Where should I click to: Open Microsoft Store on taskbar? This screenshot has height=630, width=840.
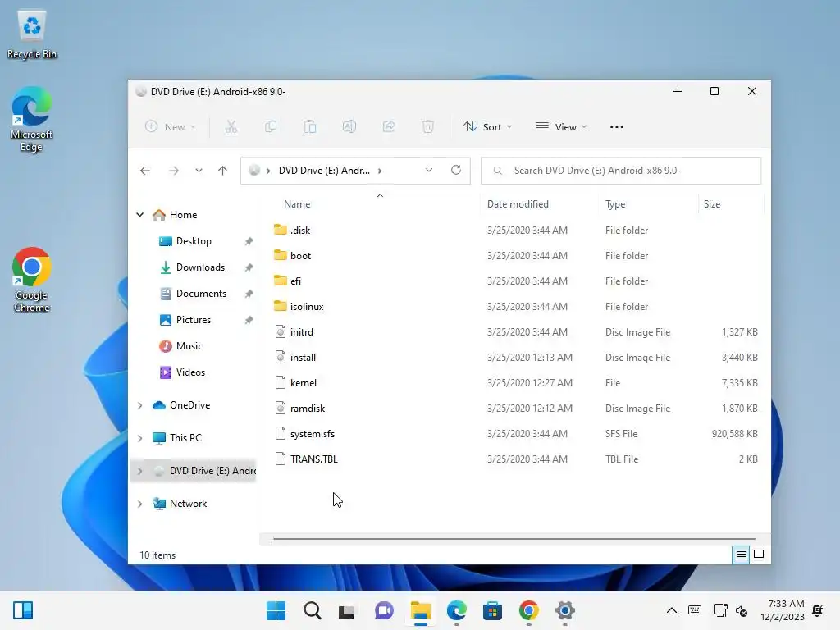[492, 610]
